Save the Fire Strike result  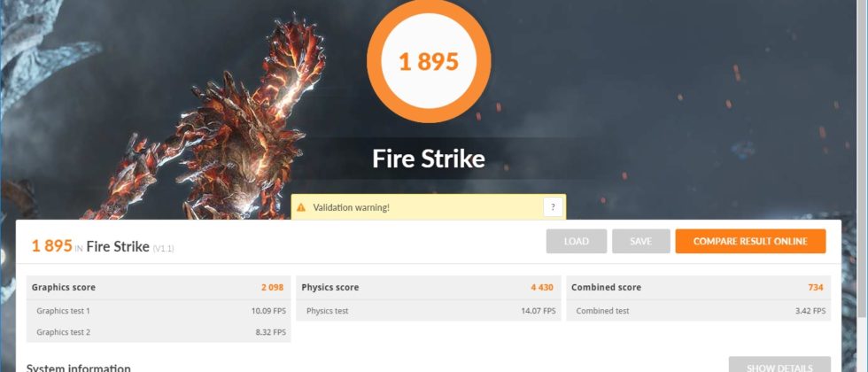pos(641,241)
